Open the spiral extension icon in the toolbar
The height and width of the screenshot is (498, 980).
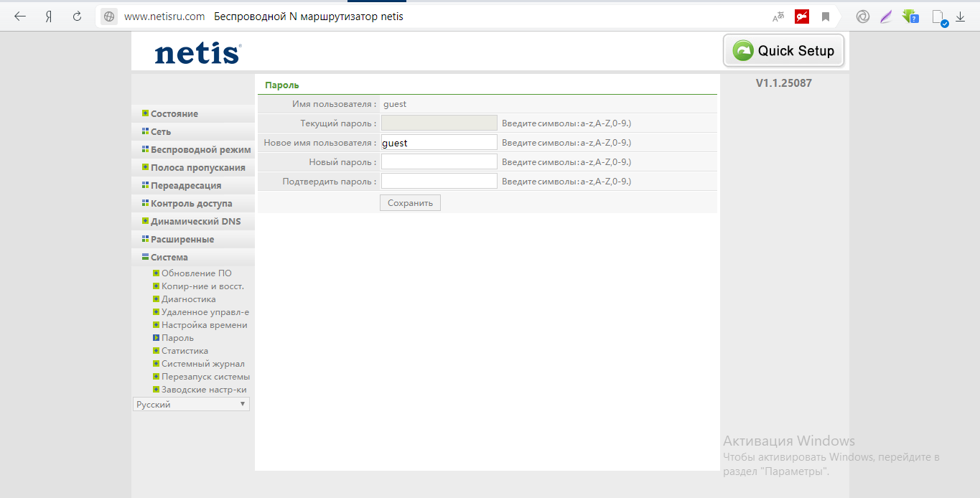coord(863,17)
